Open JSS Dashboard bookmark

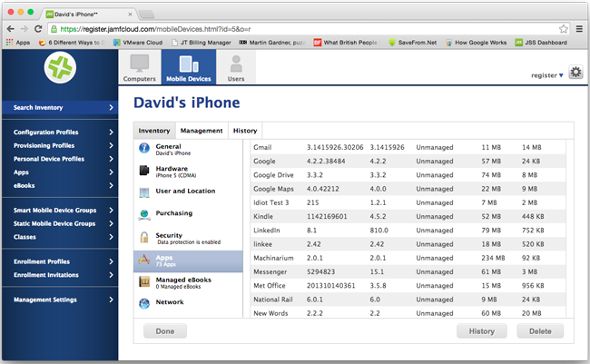[x=541, y=43]
